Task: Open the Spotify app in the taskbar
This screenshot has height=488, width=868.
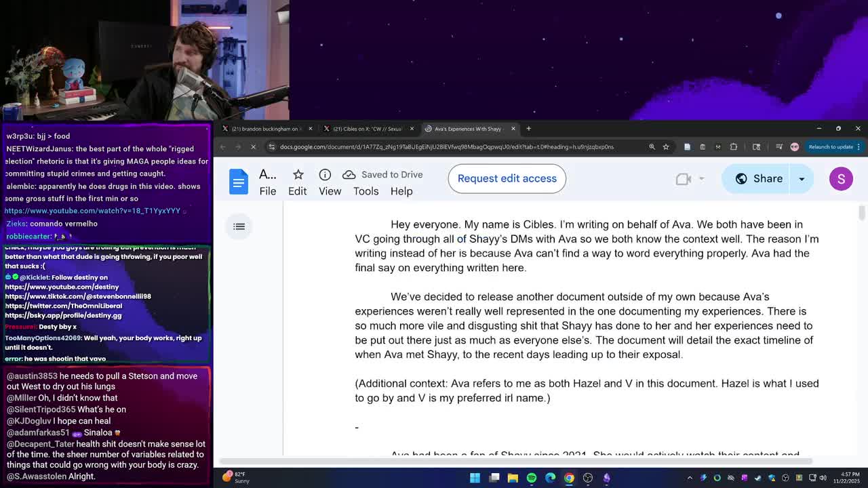Action: click(x=532, y=478)
